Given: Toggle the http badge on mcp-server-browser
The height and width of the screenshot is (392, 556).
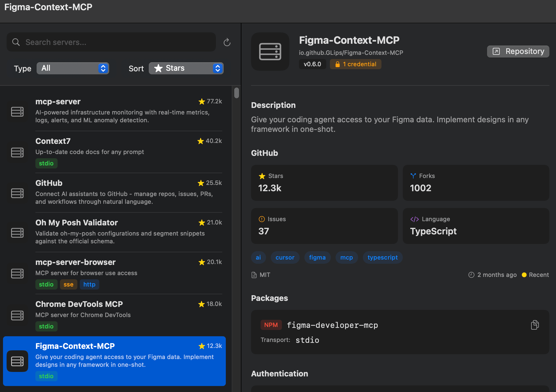Looking at the screenshot, I should (89, 284).
